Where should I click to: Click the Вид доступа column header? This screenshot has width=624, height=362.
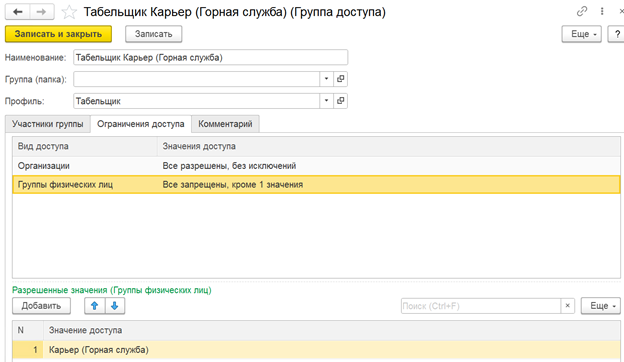85,146
